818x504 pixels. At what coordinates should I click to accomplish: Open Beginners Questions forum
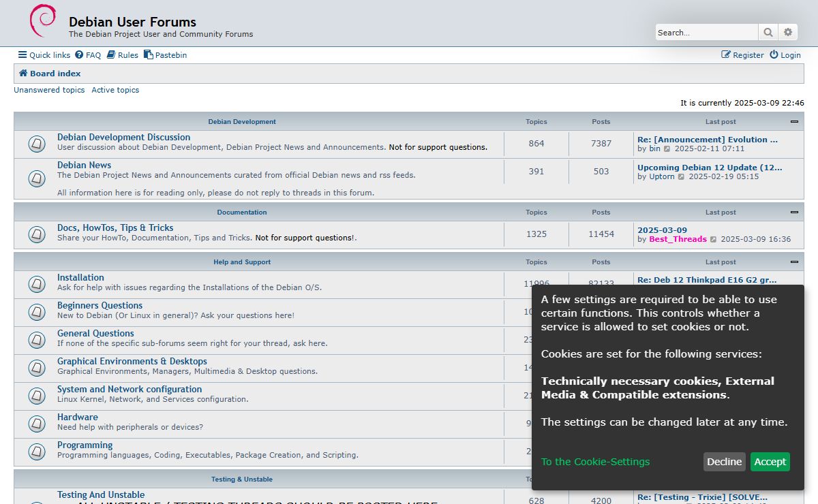[x=100, y=306]
